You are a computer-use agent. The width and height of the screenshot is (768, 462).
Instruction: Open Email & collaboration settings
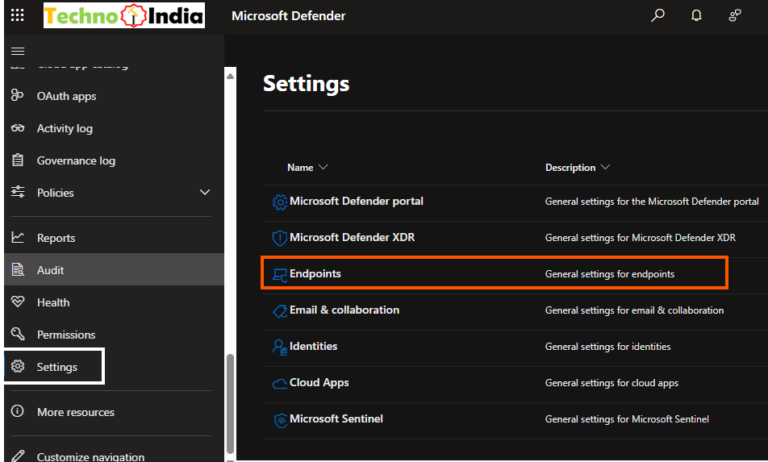[344, 310]
